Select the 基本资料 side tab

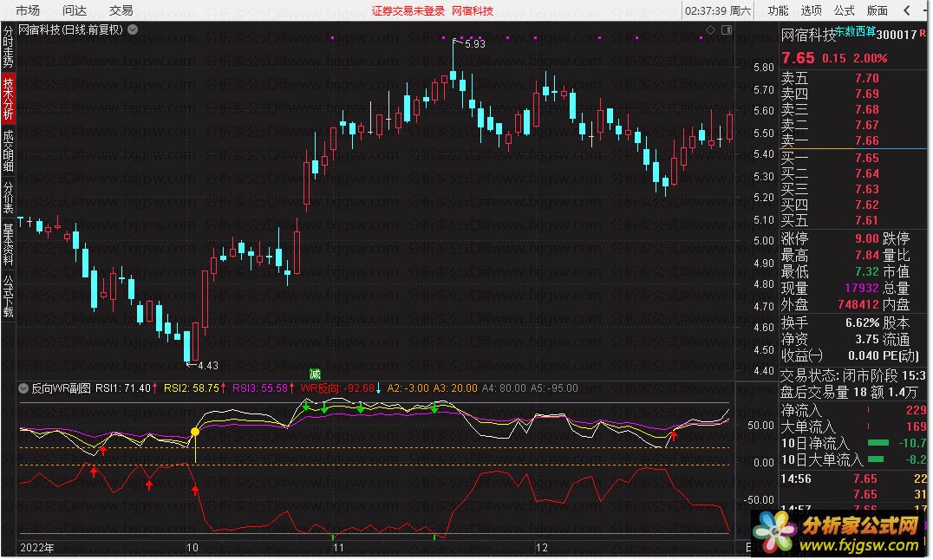pyautogui.click(x=9, y=244)
